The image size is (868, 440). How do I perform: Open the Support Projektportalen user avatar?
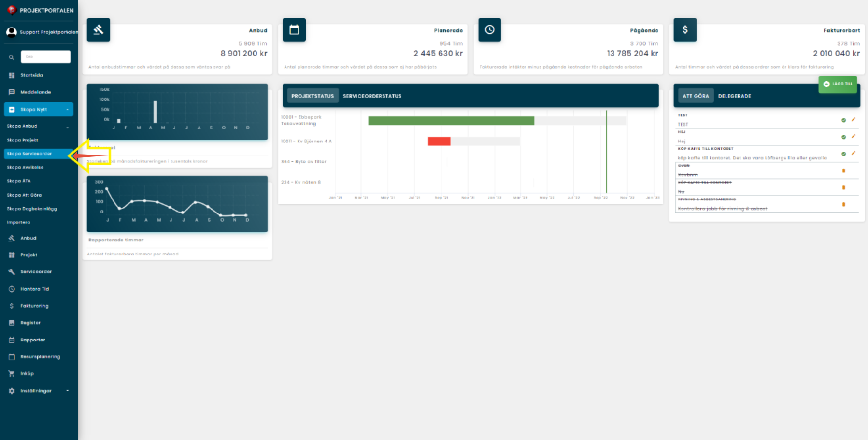[x=12, y=32]
